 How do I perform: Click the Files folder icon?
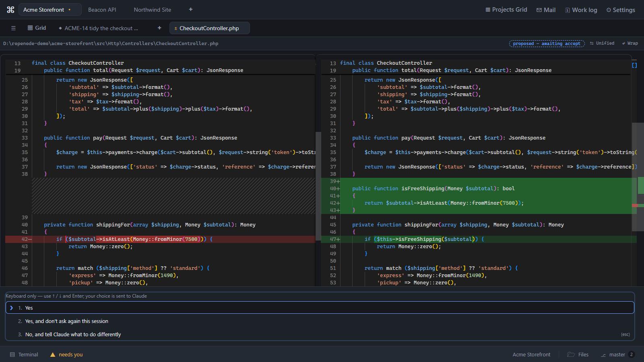tap(571, 354)
